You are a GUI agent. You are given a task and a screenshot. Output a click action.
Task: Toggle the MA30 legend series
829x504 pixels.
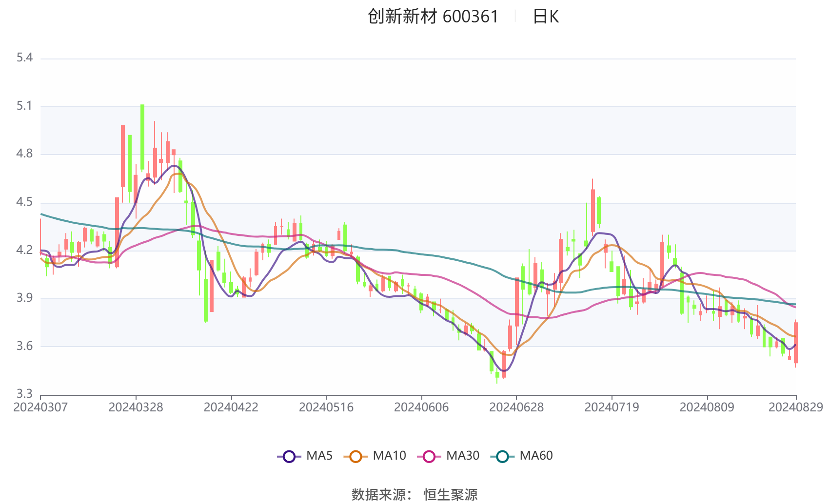coord(448,456)
